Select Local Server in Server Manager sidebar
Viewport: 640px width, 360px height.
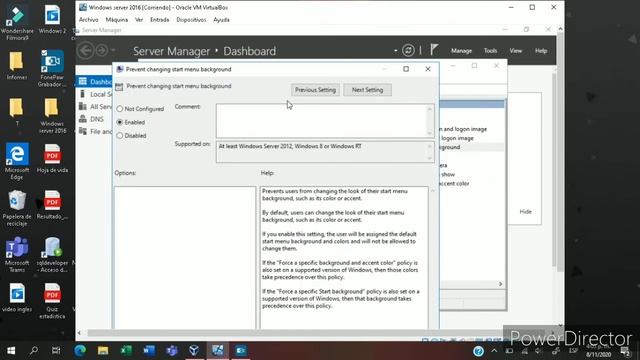95,94
